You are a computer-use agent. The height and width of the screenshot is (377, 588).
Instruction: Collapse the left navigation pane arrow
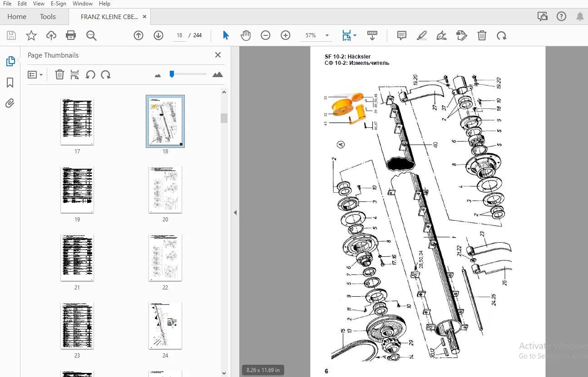(235, 212)
